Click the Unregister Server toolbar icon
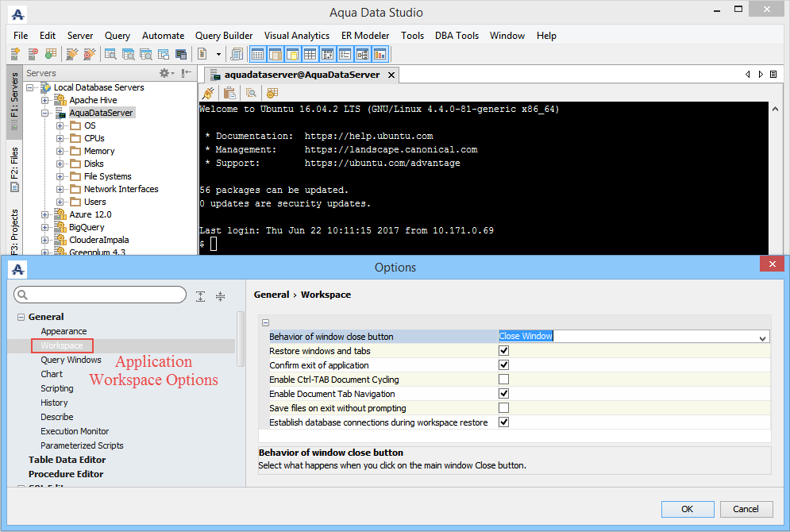 click(33, 53)
